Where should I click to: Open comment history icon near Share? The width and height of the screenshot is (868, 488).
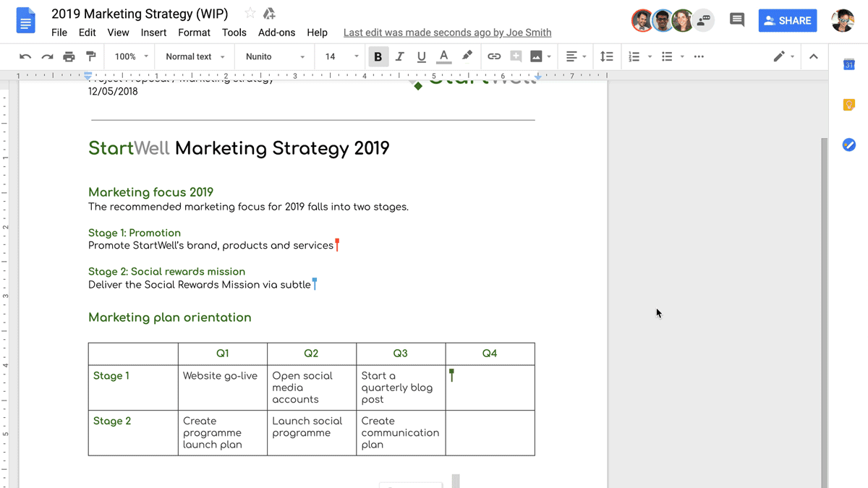736,20
